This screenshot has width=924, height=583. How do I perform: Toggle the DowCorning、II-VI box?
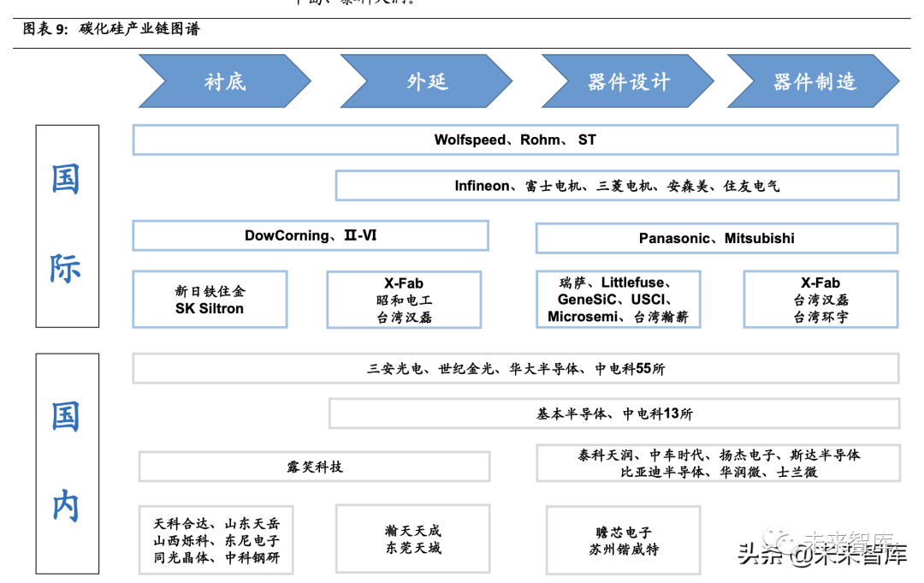coord(310,235)
